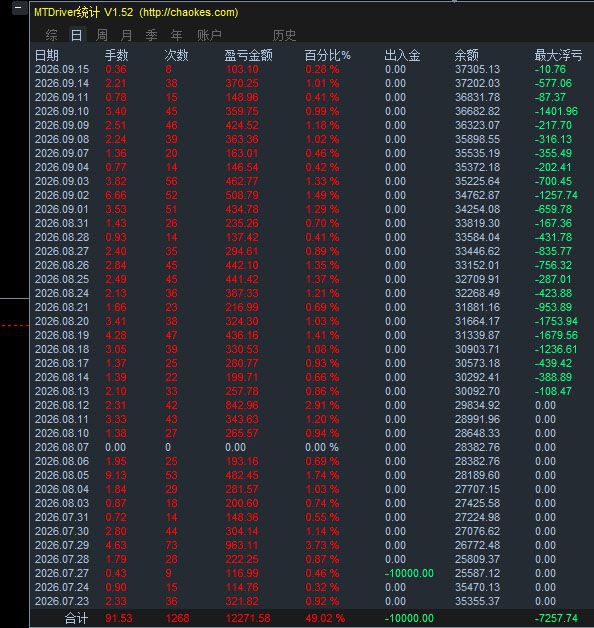Viewport: 594px width, 628px height.
Task: Click profit value 148.96 on 2026.09.11
Action: pyautogui.click(x=242, y=97)
